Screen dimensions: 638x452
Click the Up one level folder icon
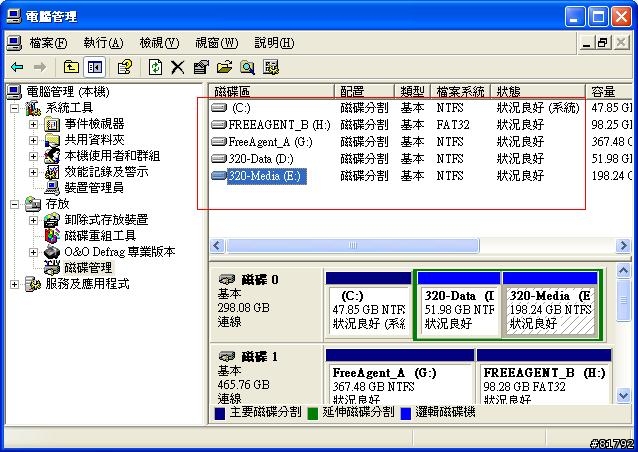(x=71, y=67)
